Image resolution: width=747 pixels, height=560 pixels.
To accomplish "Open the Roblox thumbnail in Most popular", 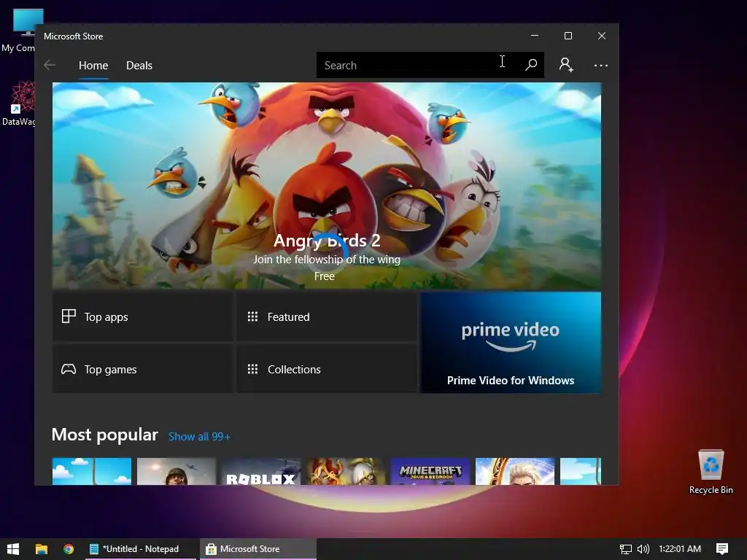I will (261, 472).
